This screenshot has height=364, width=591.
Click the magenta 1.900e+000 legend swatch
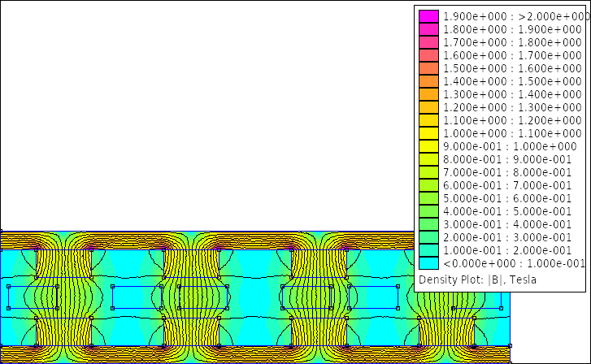pos(428,16)
